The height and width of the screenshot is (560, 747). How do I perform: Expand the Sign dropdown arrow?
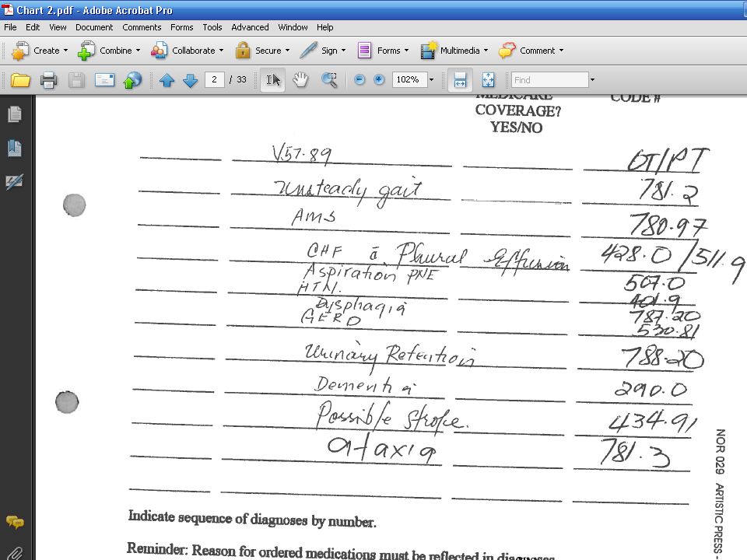tap(343, 51)
